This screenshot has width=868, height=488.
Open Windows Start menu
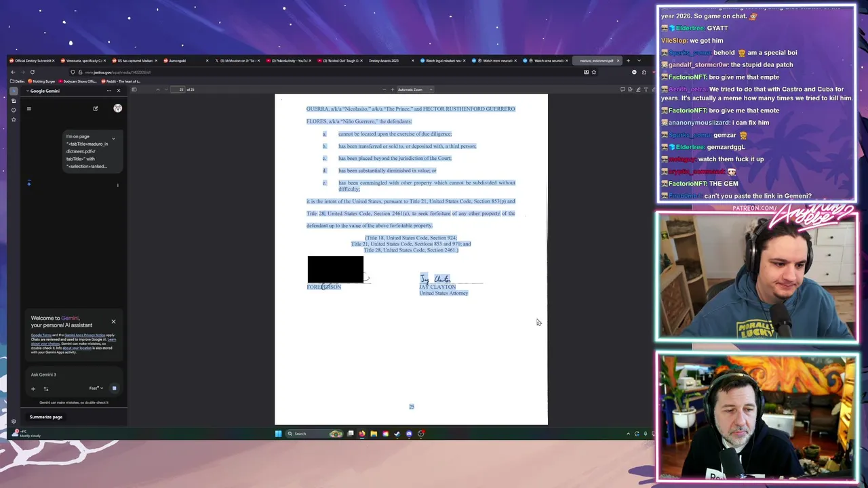click(x=278, y=434)
